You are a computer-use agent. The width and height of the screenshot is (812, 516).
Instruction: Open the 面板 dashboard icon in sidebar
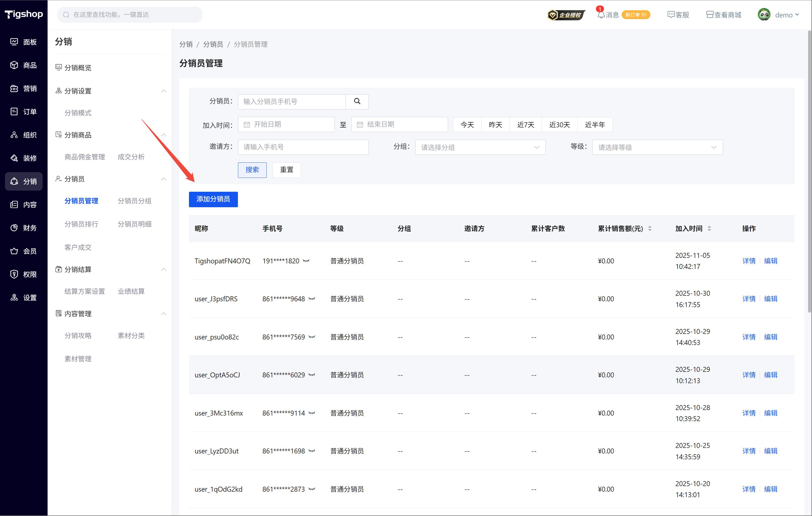14,42
